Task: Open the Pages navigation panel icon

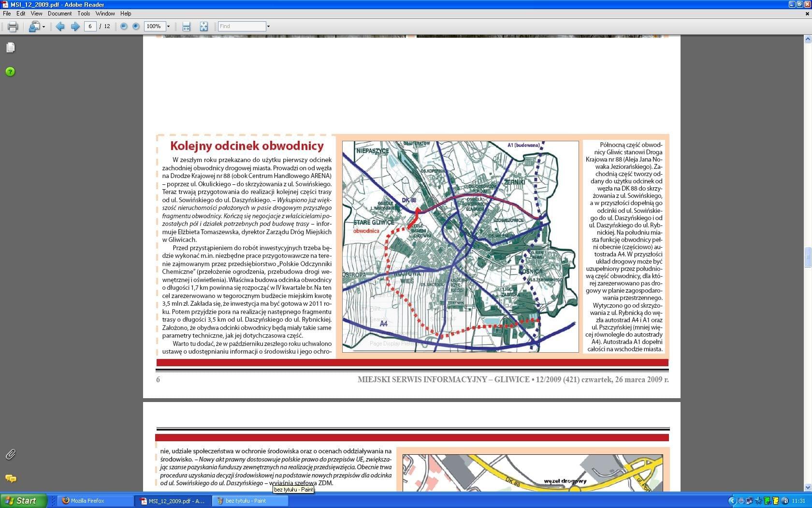Action: pos(11,47)
